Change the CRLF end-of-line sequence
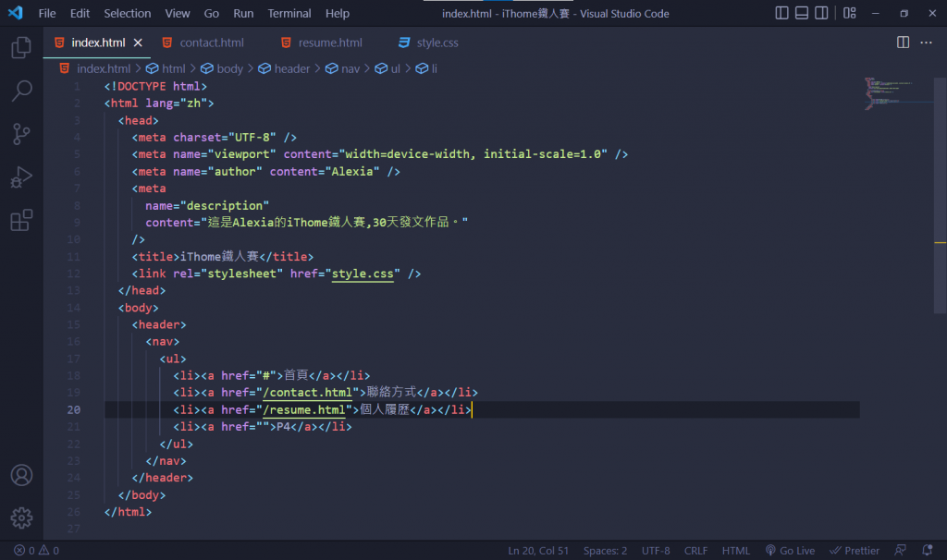Viewport: 947px width, 560px height. [695, 551]
